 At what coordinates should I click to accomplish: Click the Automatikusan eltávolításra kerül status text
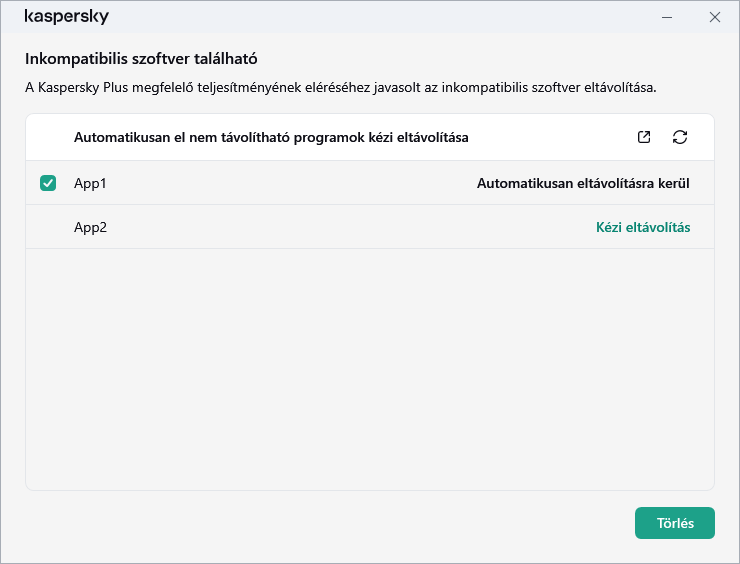point(583,183)
